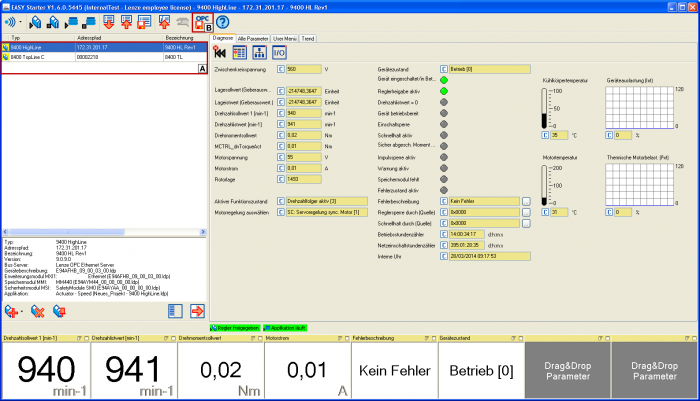Click the second upload arrow toolbar icon
The width and height of the screenshot is (700, 401).
coord(164,22)
